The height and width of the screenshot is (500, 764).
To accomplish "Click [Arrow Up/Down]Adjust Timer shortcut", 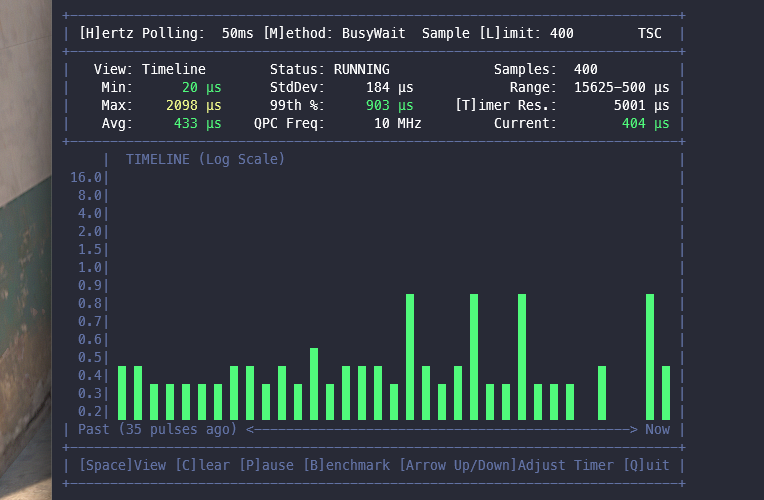I will coord(506,465).
